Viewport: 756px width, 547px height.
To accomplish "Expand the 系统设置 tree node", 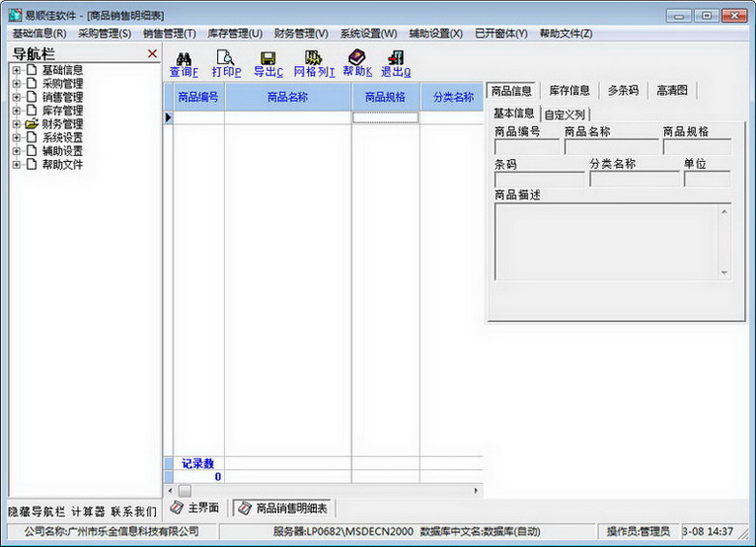I will [x=16, y=138].
